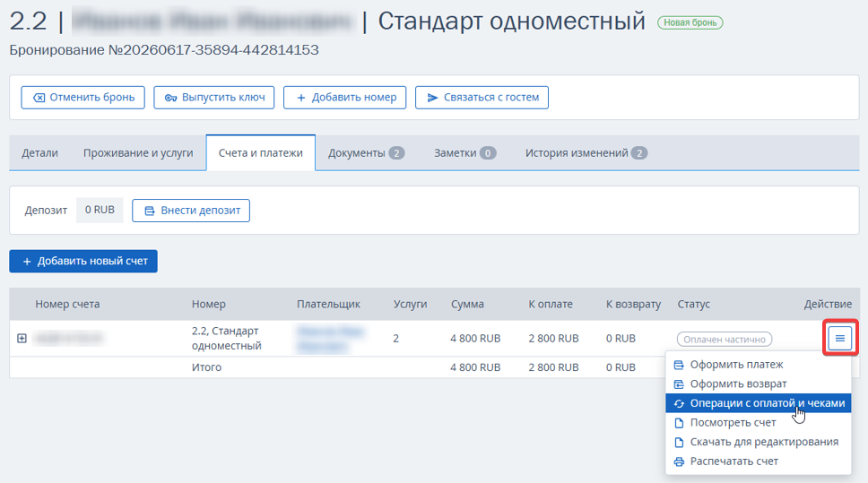Open the Детали tab
868x483 pixels.
pos(39,152)
